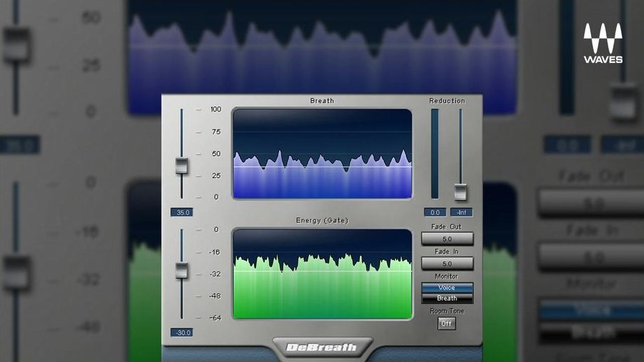Click the Energy (Gate) title label
644x362 pixels.
(x=322, y=220)
